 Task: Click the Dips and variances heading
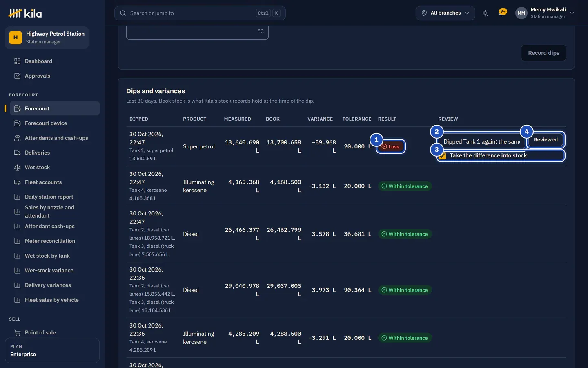coord(156,91)
